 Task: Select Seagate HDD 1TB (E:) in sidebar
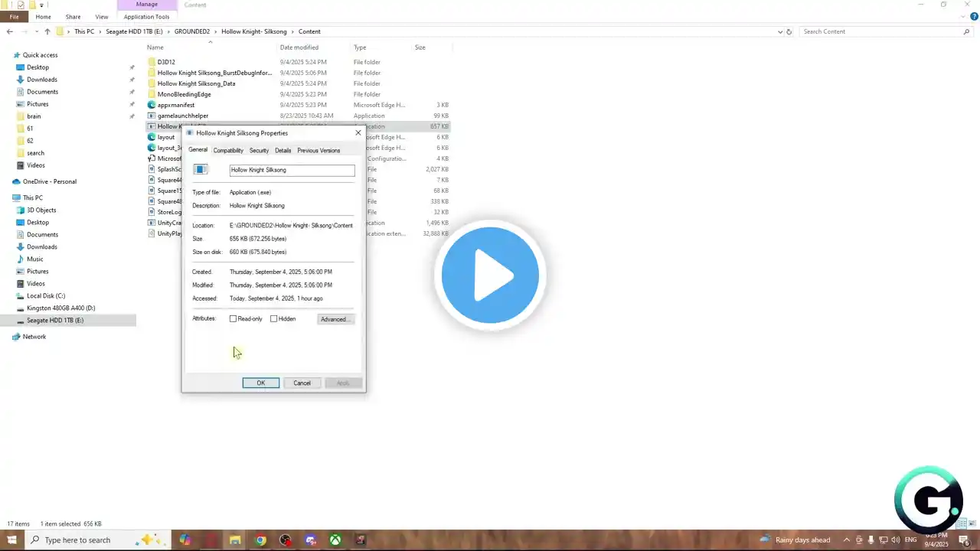click(55, 320)
